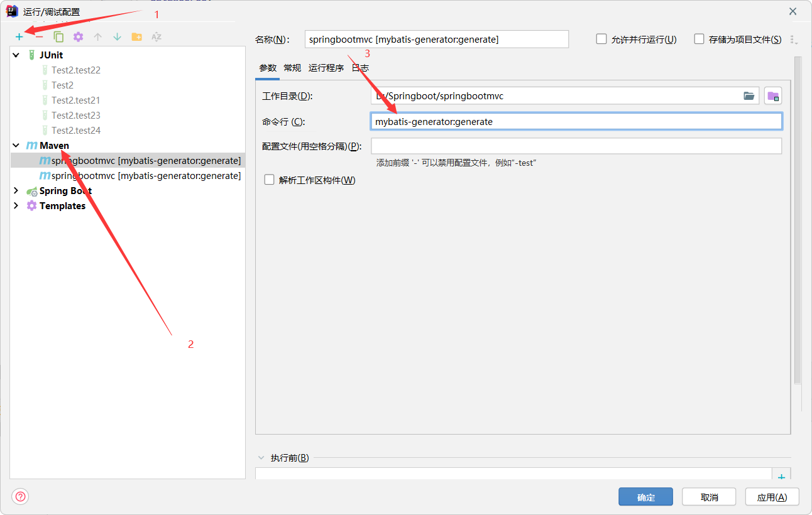
Task: Collapse the 执行前 section
Action: (261, 458)
